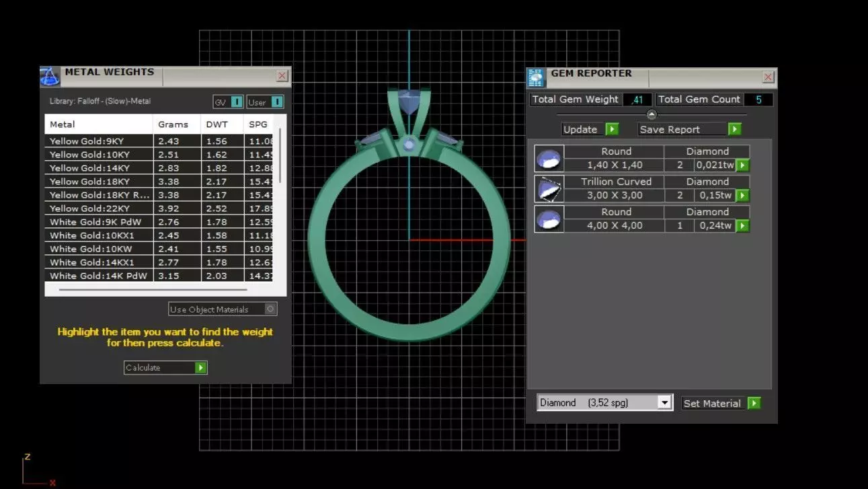Select the White Gold:14KX1 row
This screenshot has width=868, height=489.
[159, 262]
